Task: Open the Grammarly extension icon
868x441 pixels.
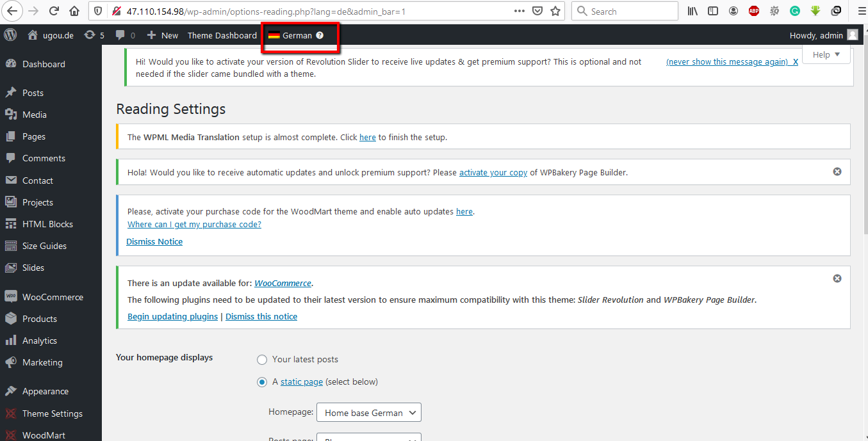Action: pyautogui.click(x=795, y=11)
